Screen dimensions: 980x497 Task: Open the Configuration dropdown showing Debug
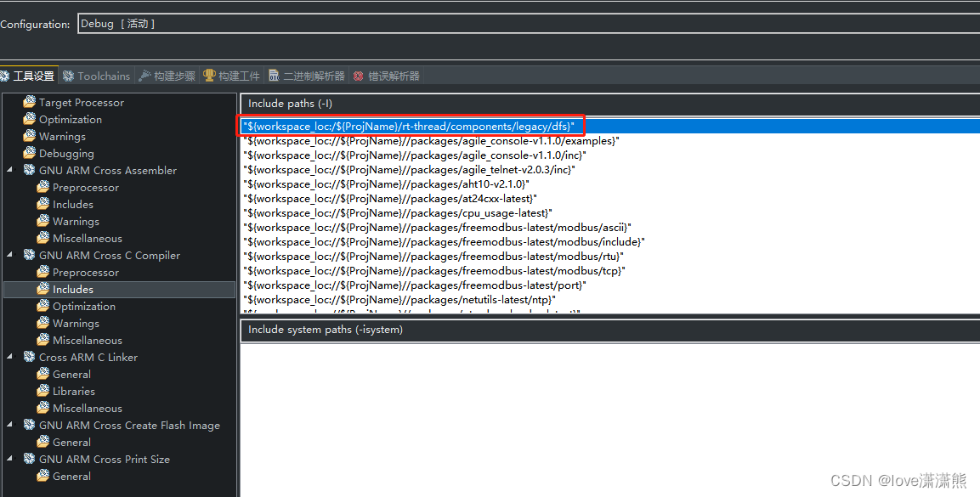click(340, 23)
